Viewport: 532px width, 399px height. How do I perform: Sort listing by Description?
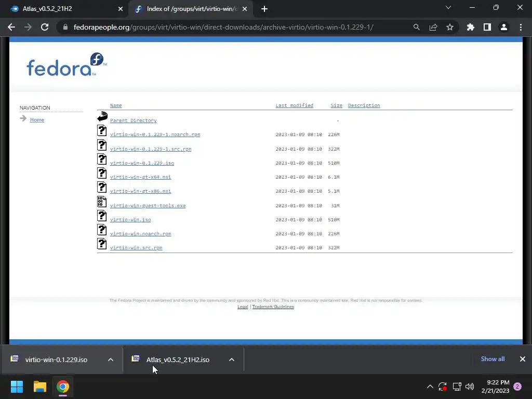pyautogui.click(x=364, y=105)
